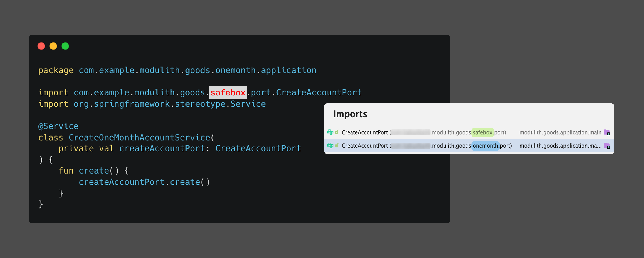Click the red close window dot

[41, 46]
